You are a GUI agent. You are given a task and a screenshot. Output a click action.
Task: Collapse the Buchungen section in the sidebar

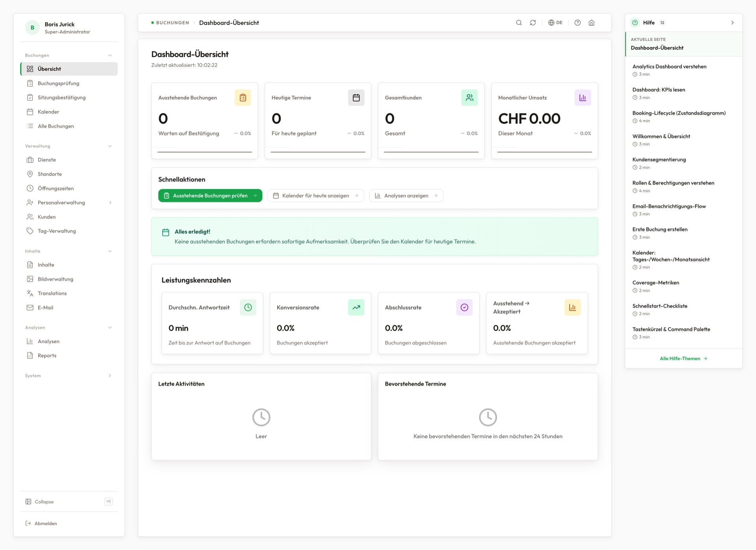[x=110, y=55]
